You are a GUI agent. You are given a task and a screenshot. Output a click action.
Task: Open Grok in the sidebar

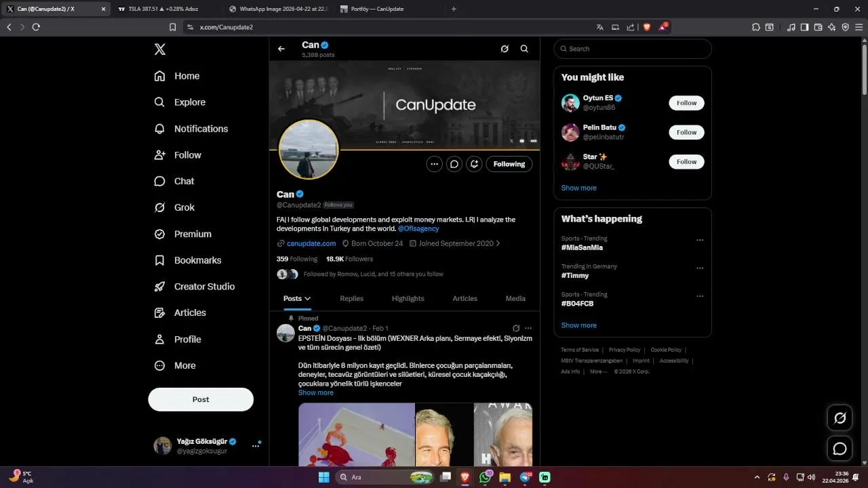(x=174, y=207)
